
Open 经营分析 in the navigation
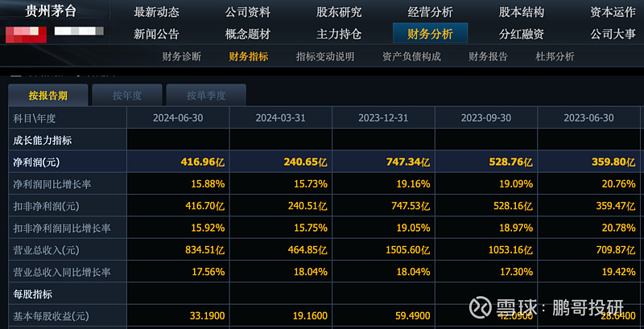click(x=430, y=12)
